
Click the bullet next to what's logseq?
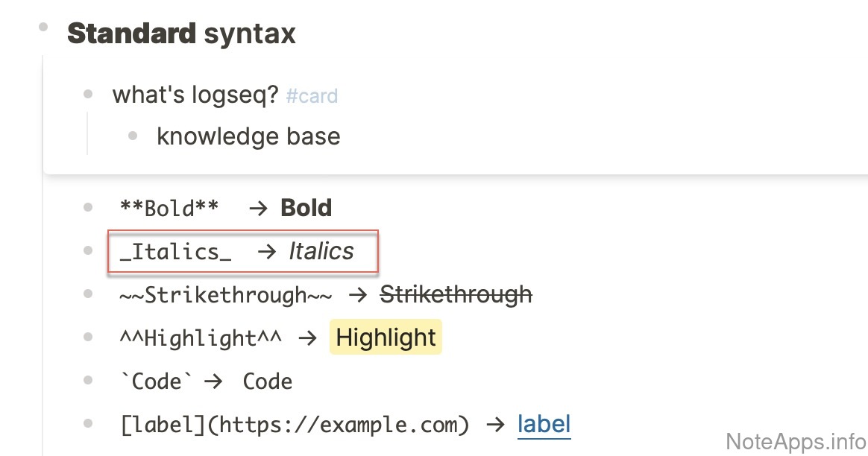tap(88, 94)
